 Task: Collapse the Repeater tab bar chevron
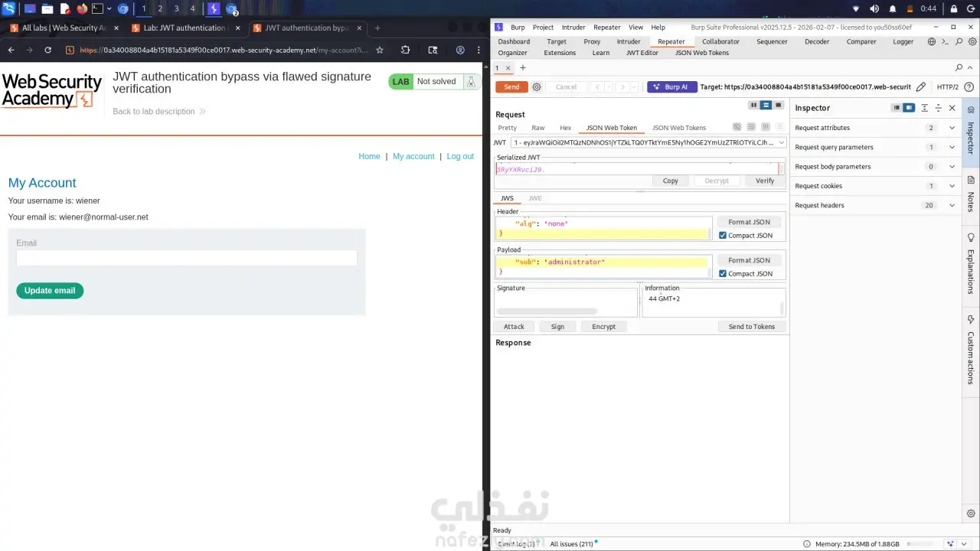[x=971, y=68]
